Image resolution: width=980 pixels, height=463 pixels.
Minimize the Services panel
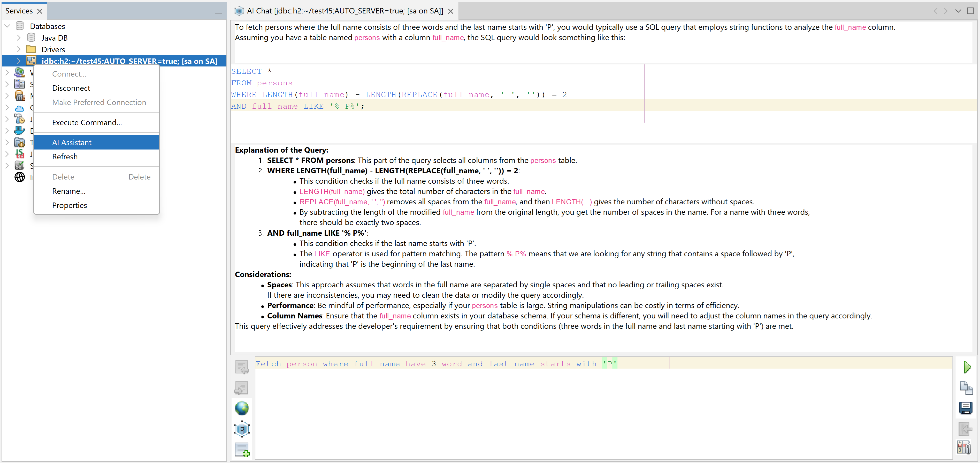(x=218, y=13)
